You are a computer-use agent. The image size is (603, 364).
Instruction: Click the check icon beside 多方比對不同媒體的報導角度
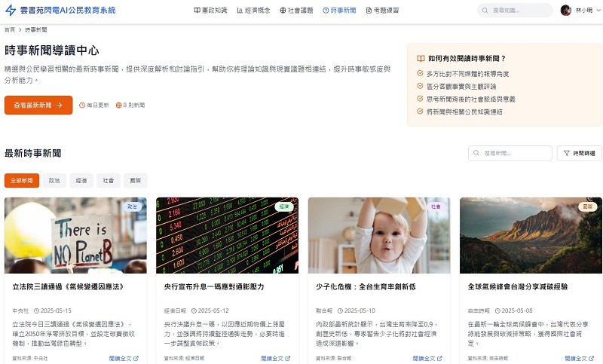tap(420, 73)
